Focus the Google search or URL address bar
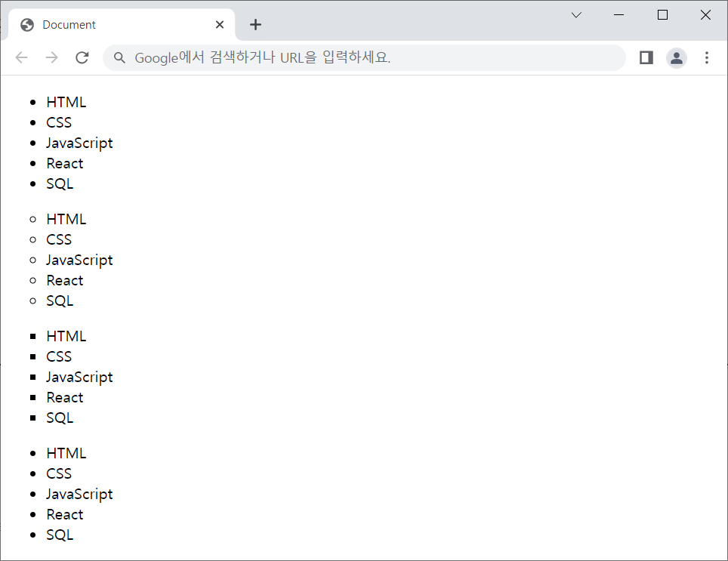 (364, 57)
